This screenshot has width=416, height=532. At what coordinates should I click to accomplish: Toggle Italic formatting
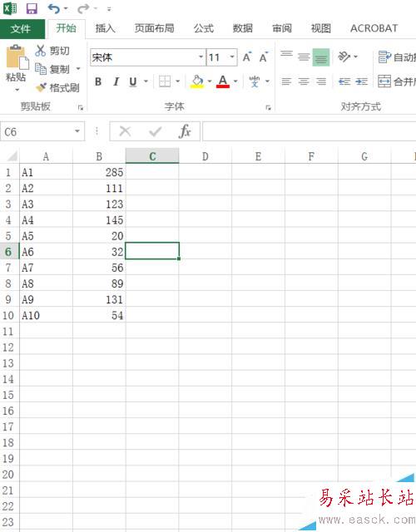(116, 81)
